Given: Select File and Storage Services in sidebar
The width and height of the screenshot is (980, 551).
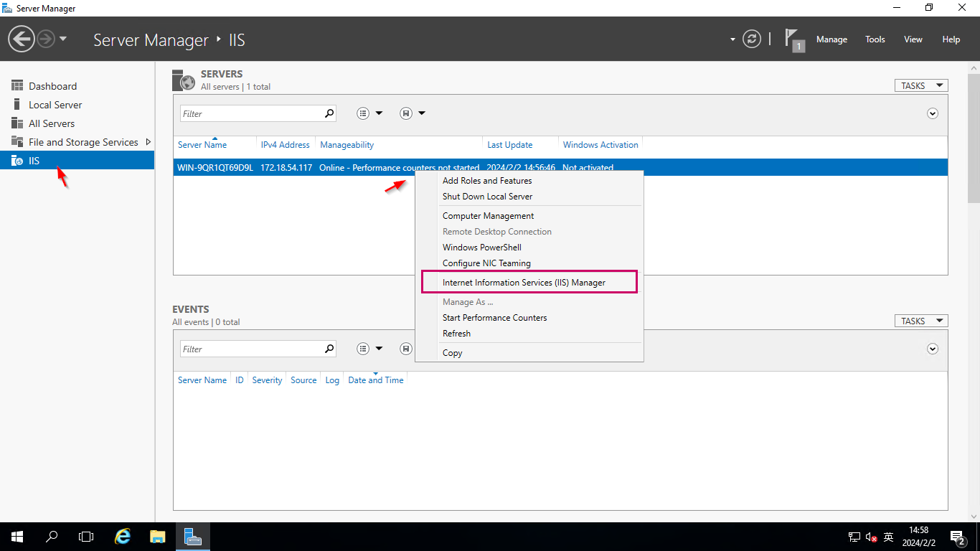Looking at the screenshot, I should 77,142.
